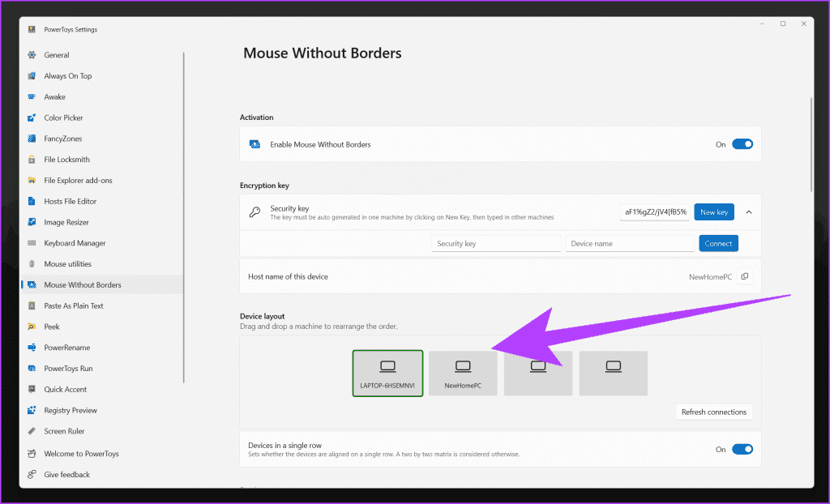The height and width of the screenshot is (504, 830).
Task: Click the Welcome to PowerToys icon
Action: (32, 454)
